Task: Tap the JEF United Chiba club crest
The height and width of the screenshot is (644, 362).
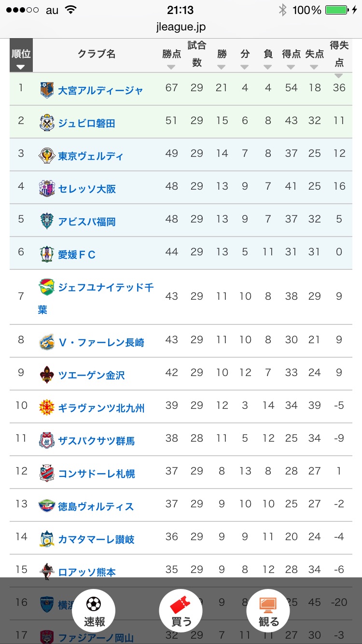Action: 47,287
